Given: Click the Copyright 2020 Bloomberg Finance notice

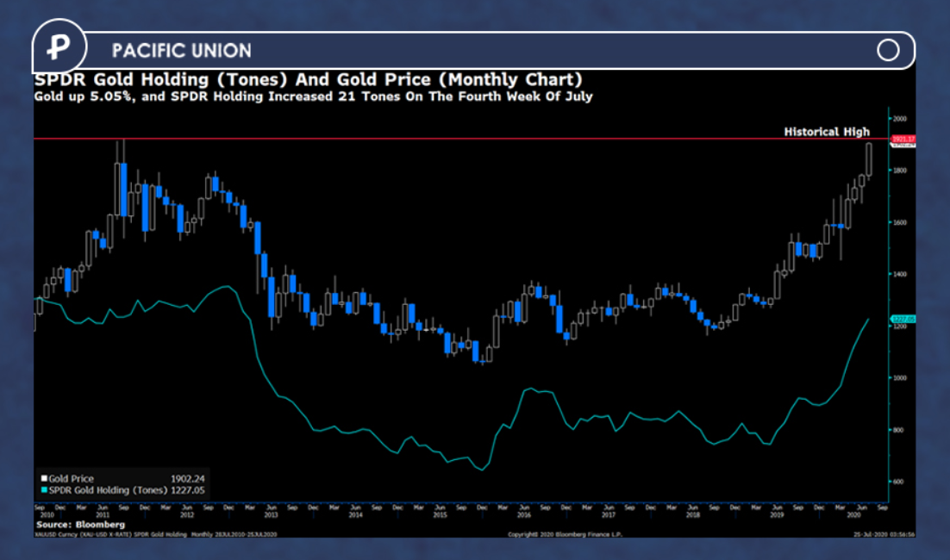Looking at the screenshot, I should (565, 534).
